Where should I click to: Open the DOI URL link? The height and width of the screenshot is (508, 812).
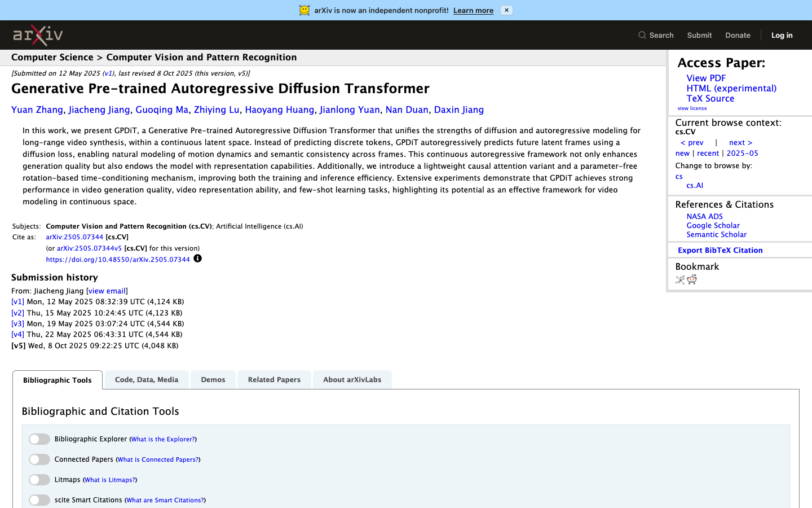[x=118, y=260]
